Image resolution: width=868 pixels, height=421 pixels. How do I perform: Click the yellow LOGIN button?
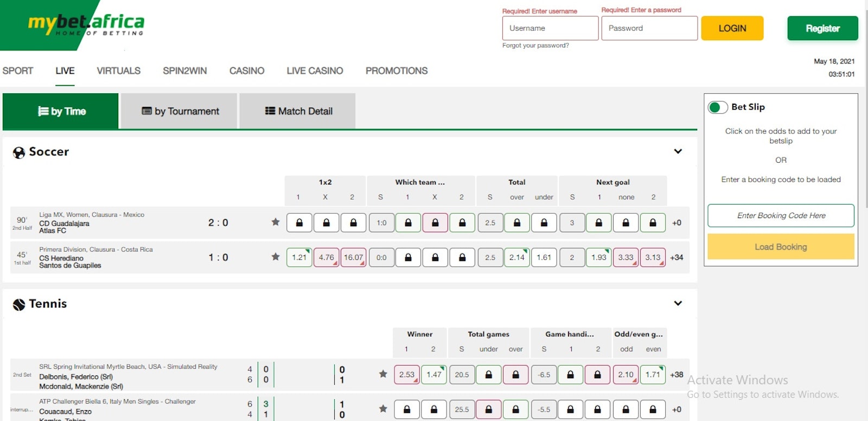[x=732, y=28]
